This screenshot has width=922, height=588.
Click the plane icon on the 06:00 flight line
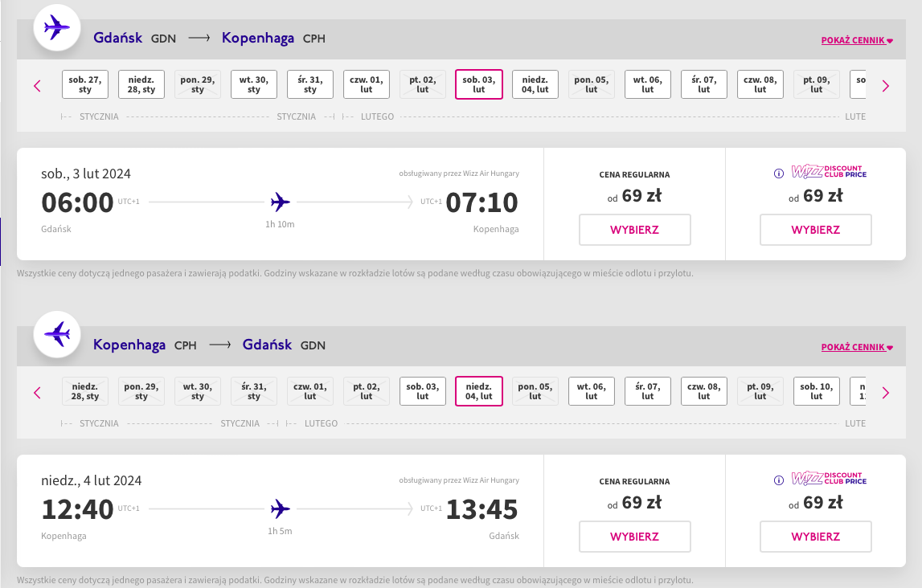pyautogui.click(x=281, y=202)
